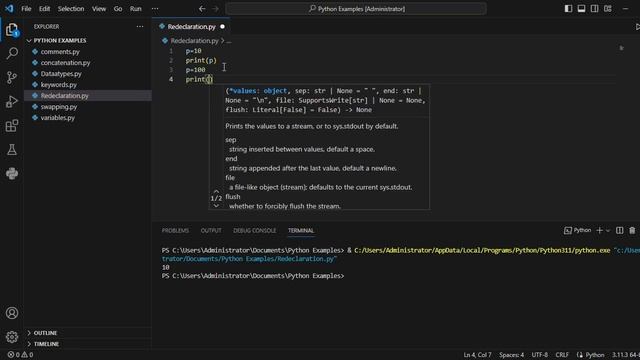Image resolution: width=640 pixels, height=360 pixels.
Task: Click line 1 p=10 in editor
Action: click(193, 51)
